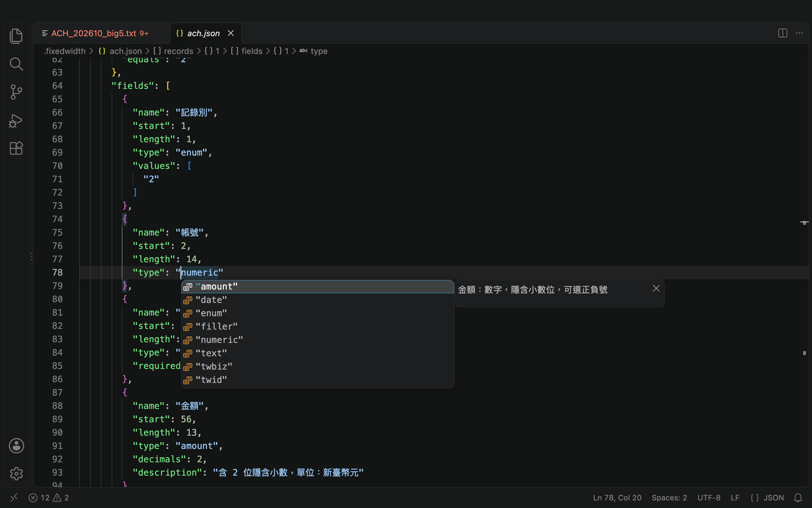The height and width of the screenshot is (508, 812).
Task: Open the Manage gear menu
Action: coord(16,473)
